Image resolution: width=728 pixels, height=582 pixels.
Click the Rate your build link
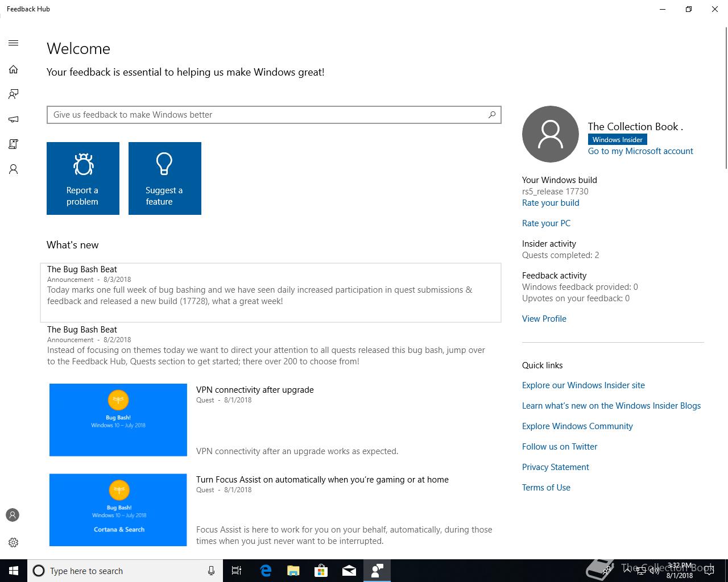(551, 203)
